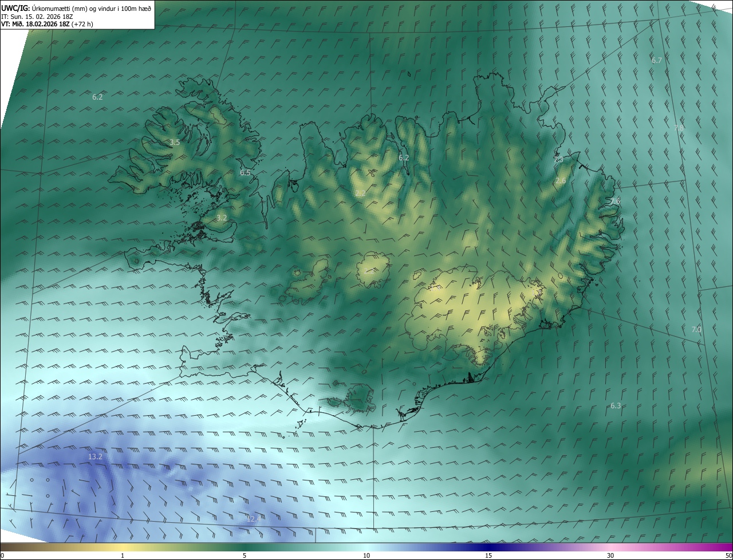This screenshot has width=733, height=560.
Task: Click the 2.2 value inside the round glacier outline
Action: pos(369,271)
